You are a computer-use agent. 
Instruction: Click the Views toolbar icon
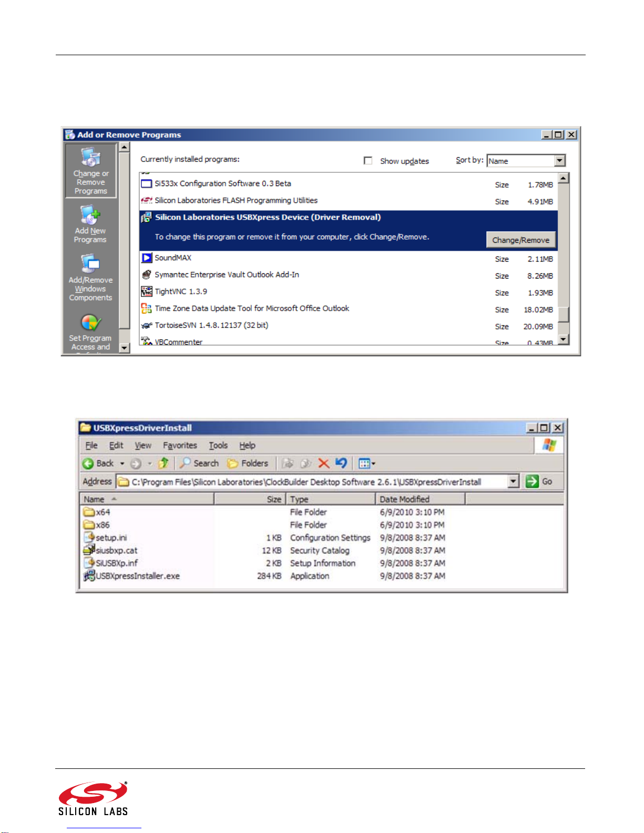(366, 464)
